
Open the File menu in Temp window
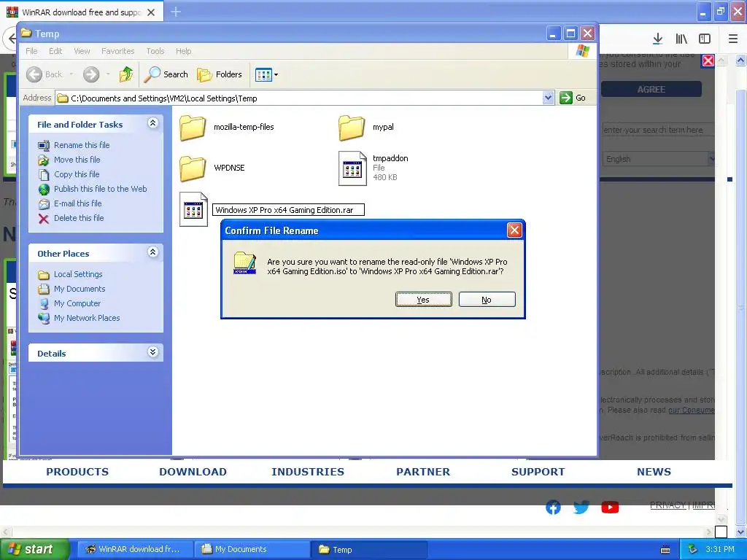point(31,51)
